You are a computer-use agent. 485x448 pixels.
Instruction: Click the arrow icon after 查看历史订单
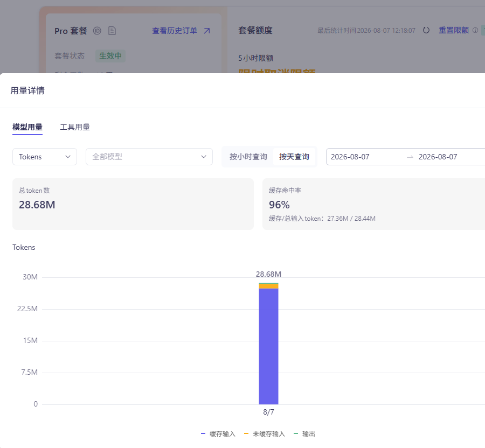pyautogui.click(x=207, y=31)
